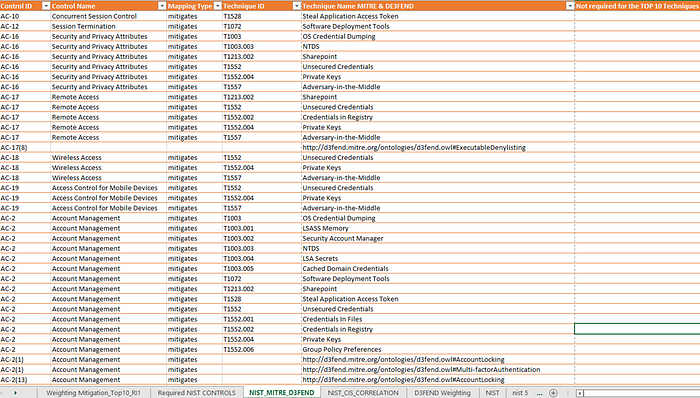Open the Mapping Type filter dropdown
700x398 pixels.
coord(217,6)
